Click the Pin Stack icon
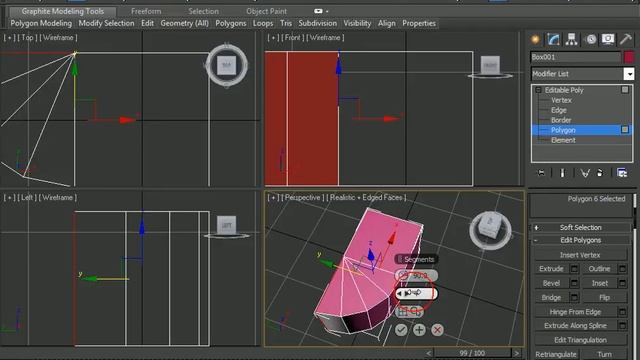 pos(541,173)
